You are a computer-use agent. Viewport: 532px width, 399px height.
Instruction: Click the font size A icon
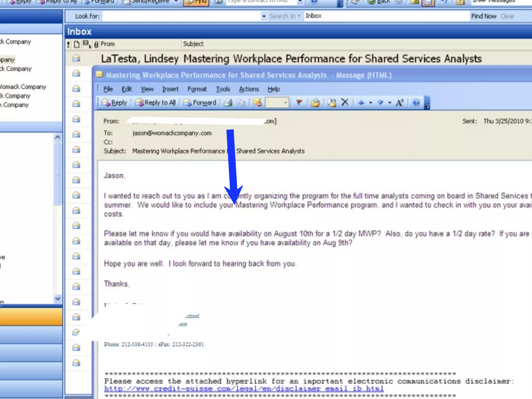399,103
